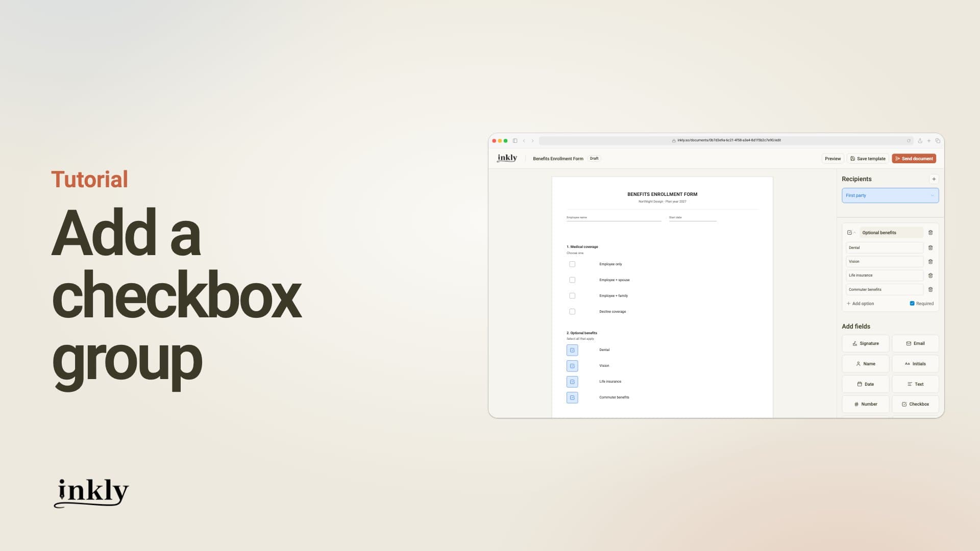Click the Add fields panel heading
This screenshot has width=980, height=551.
point(856,327)
